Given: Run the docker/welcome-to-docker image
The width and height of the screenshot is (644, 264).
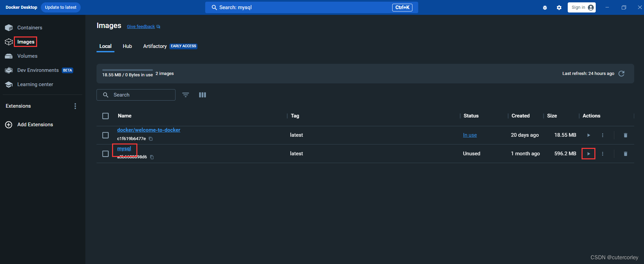Looking at the screenshot, I should coord(589,135).
